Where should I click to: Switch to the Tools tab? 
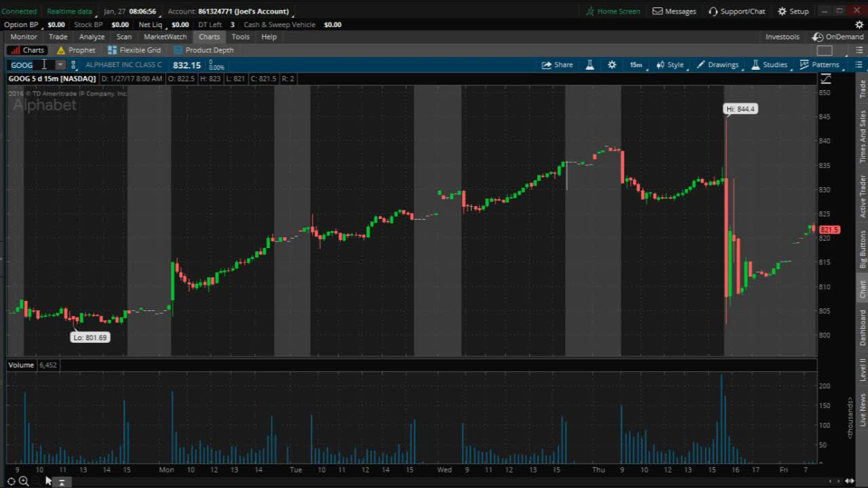(240, 37)
